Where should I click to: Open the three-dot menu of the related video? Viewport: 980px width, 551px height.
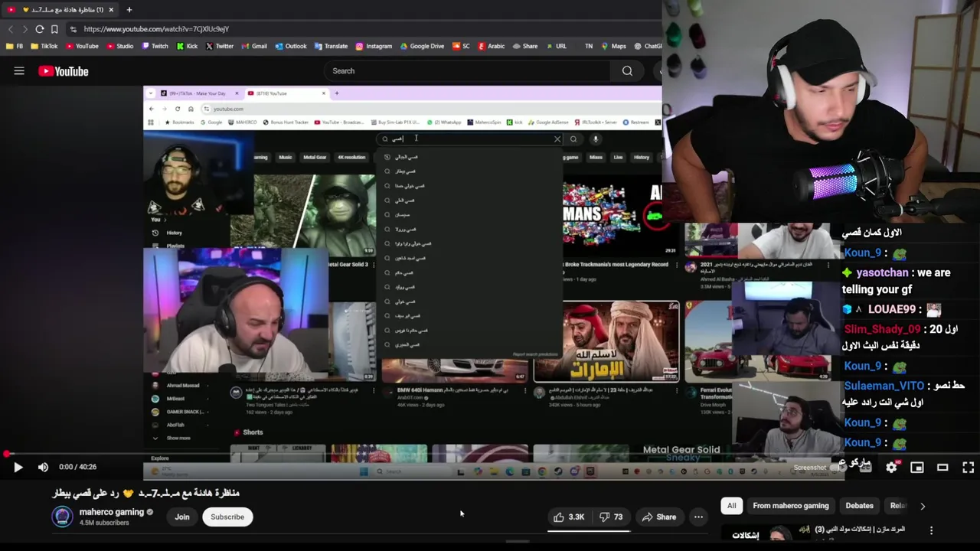click(931, 530)
